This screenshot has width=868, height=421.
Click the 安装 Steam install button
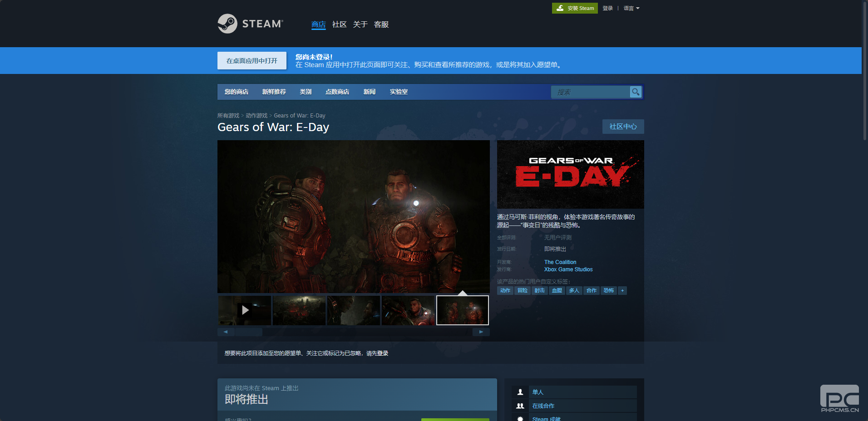point(575,8)
